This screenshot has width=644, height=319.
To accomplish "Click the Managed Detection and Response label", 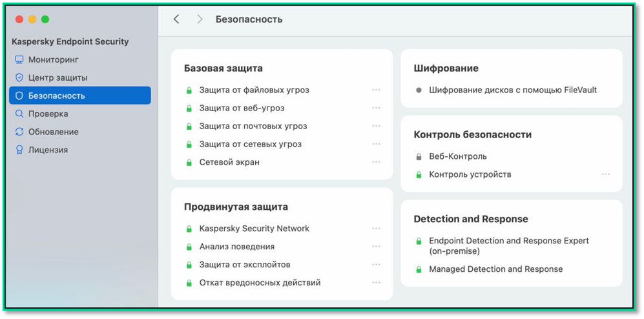I will tap(495, 269).
